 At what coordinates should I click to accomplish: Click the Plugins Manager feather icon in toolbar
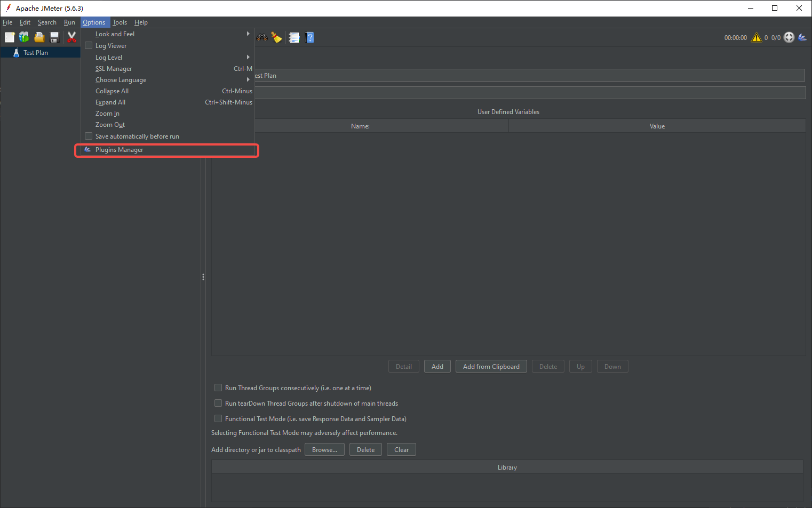point(802,37)
